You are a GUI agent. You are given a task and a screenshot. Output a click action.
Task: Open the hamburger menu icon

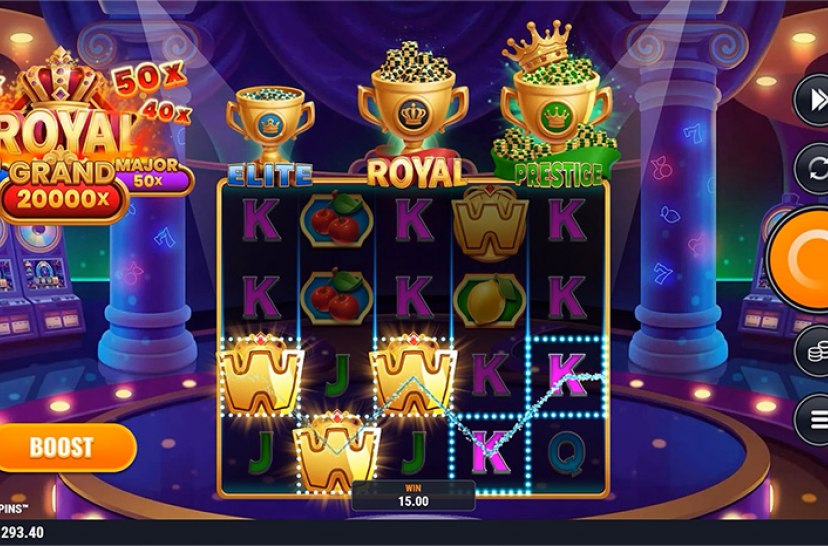pos(814,420)
